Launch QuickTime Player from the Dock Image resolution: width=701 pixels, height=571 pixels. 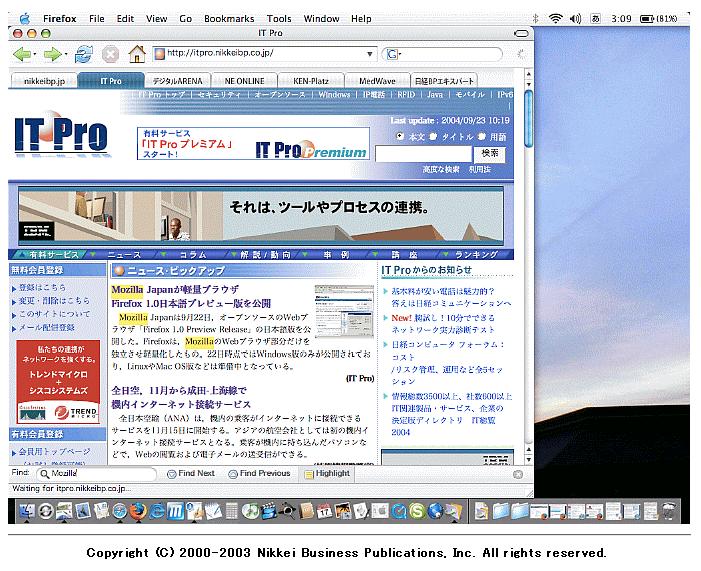[x=398, y=511]
